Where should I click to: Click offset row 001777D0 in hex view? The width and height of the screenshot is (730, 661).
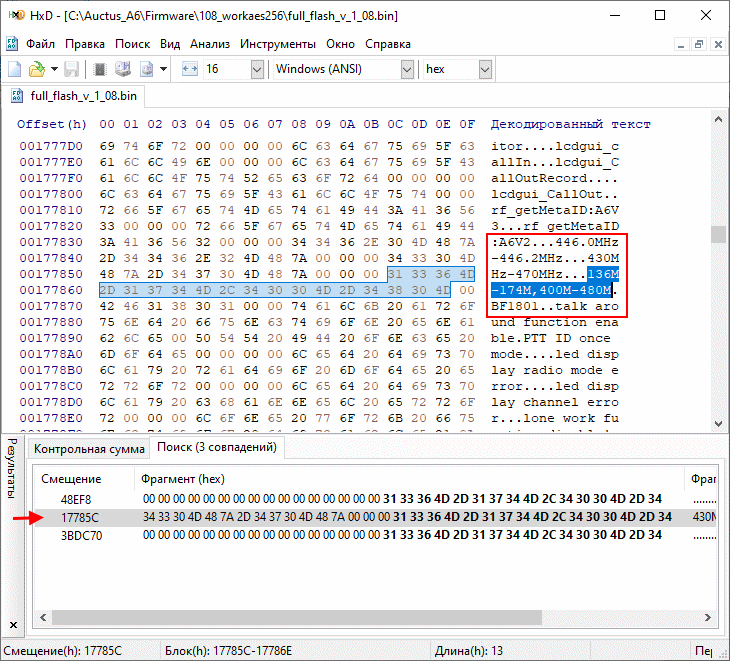[x=51, y=146]
